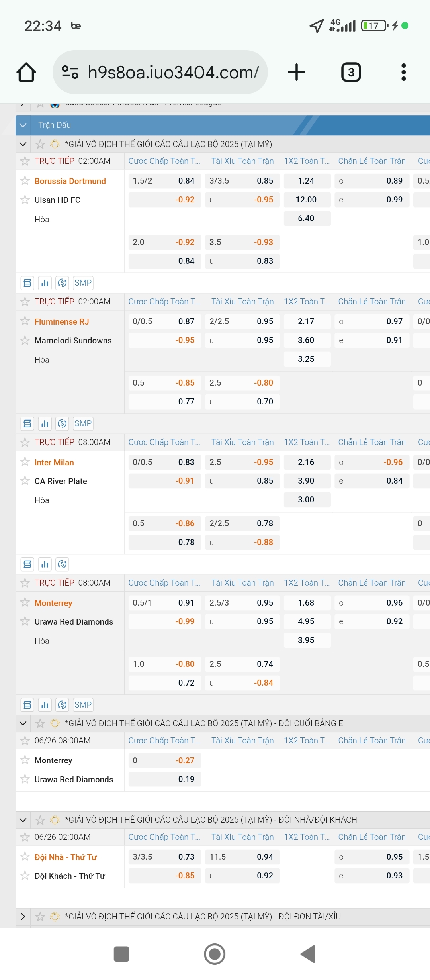Bet Inter Milan odd at -0.96
The height and width of the screenshot is (980, 430).
pos(372,462)
